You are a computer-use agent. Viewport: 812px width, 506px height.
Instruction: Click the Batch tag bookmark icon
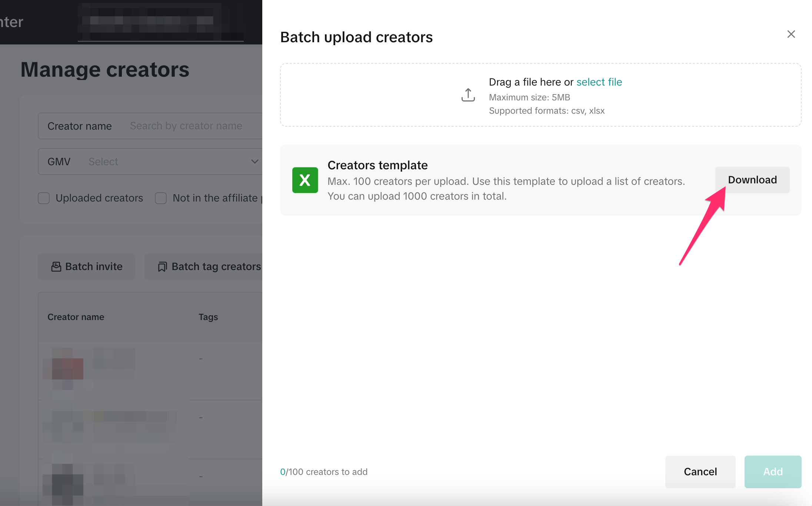(x=162, y=267)
